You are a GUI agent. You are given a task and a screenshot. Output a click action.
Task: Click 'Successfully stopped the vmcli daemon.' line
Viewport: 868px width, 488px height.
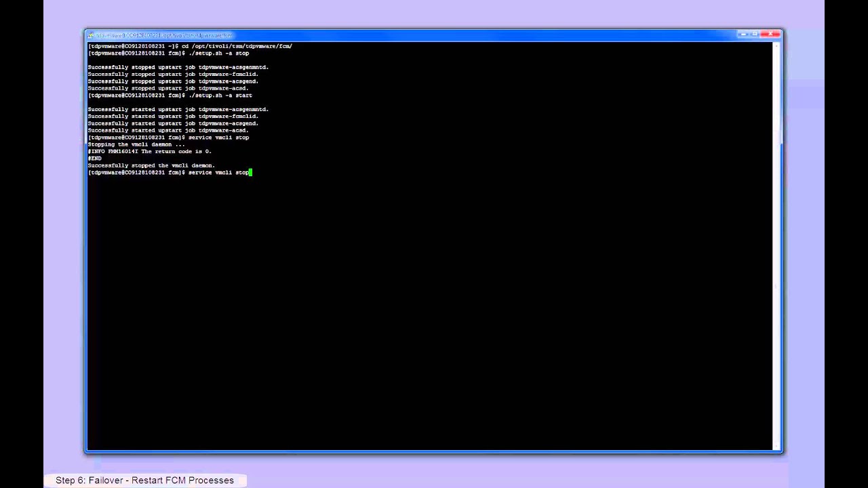point(151,165)
